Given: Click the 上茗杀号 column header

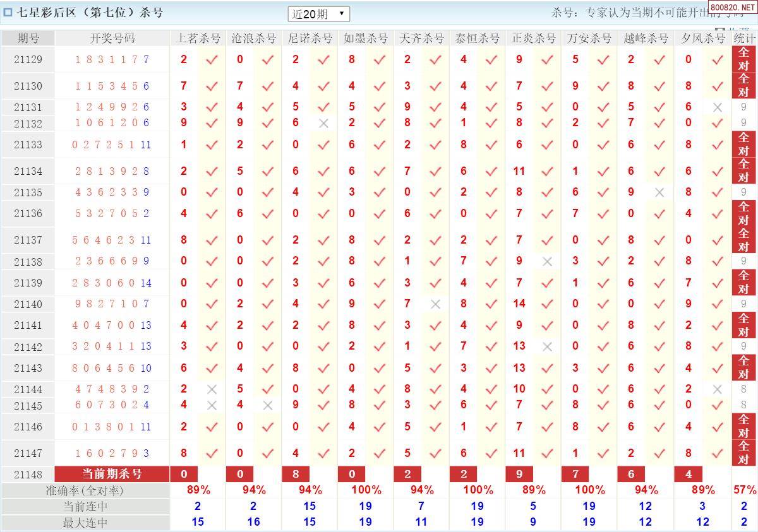Looking at the screenshot, I should (198, 38).
